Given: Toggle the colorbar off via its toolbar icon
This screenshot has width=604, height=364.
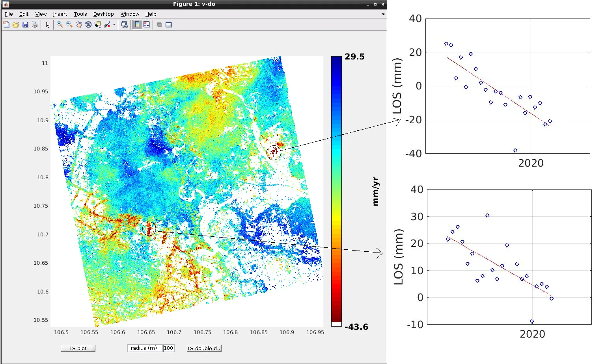Looking at the screenshot, I should pos(137,24).
